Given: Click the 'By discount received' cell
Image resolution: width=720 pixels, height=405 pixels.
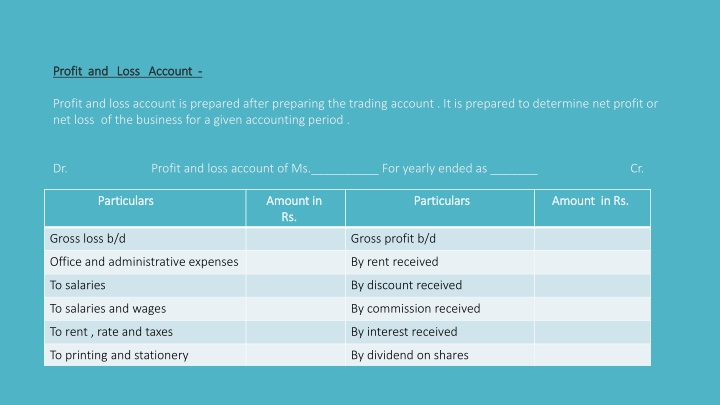Looking at the screenshot, I should 406,285.
